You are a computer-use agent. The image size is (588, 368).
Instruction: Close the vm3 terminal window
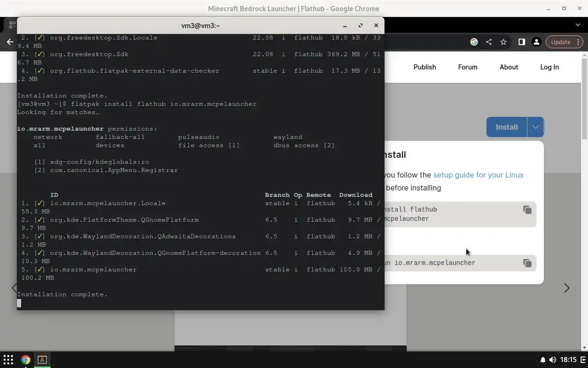tap(376, 26)
